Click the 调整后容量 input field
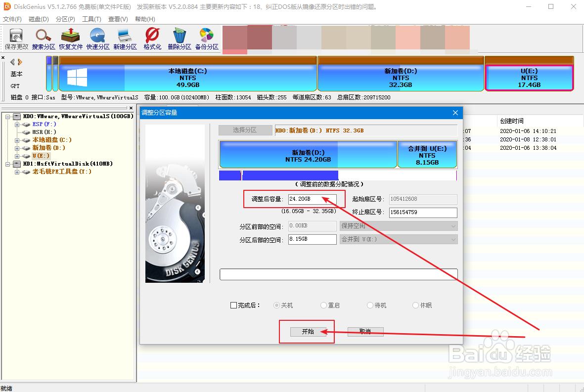 pyautogui.click(x=313, y=199)
